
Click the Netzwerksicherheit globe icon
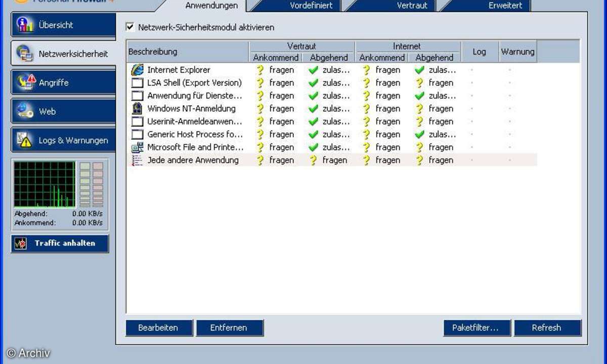(25, 53)
